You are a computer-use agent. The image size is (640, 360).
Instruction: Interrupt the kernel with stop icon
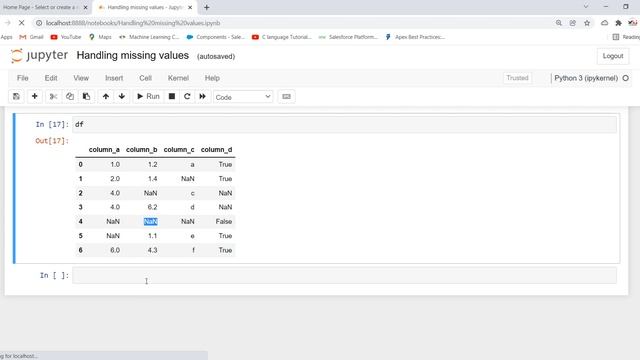172,97
